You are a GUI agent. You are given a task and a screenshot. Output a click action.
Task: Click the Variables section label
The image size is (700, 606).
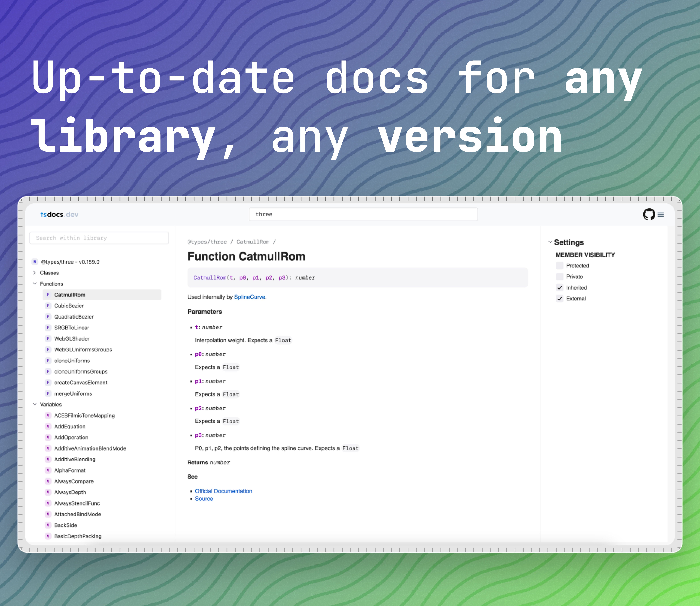pos(51,404)
